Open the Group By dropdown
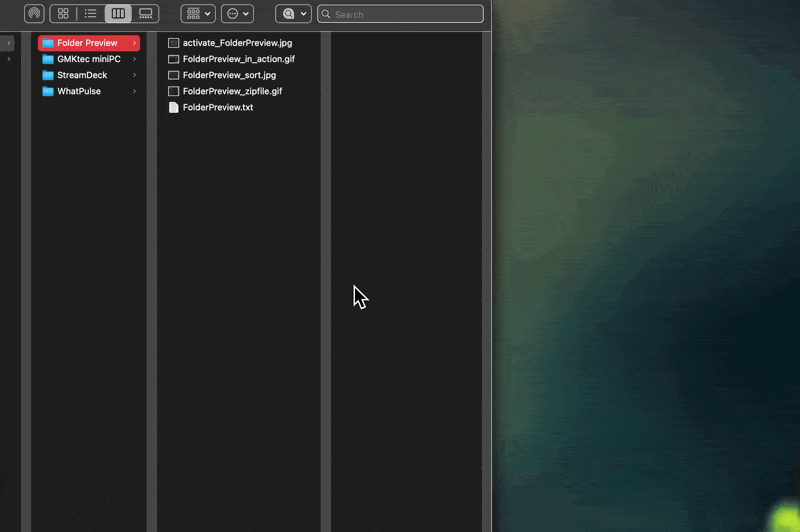 [x=198, y=14]
